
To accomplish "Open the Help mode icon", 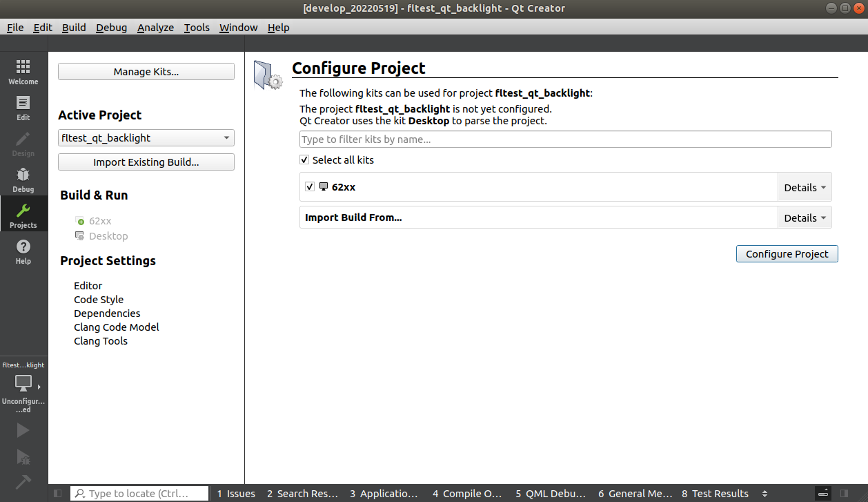I will coord(23,251).
